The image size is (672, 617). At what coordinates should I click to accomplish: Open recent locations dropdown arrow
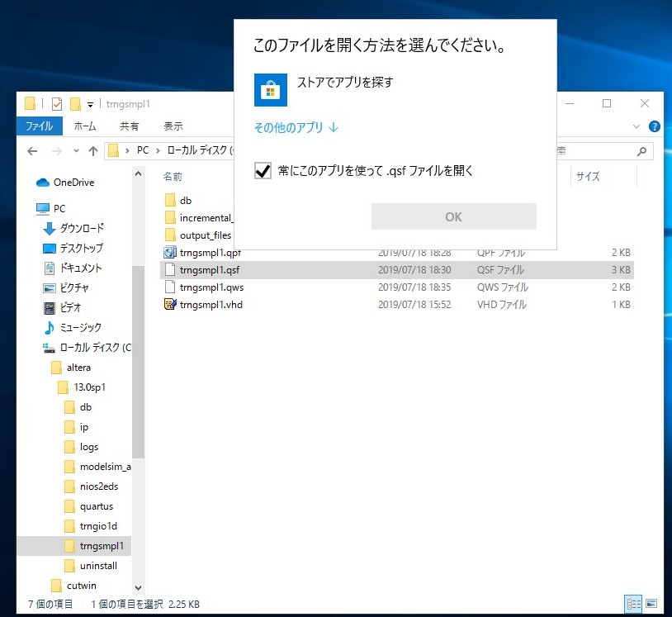76,150
